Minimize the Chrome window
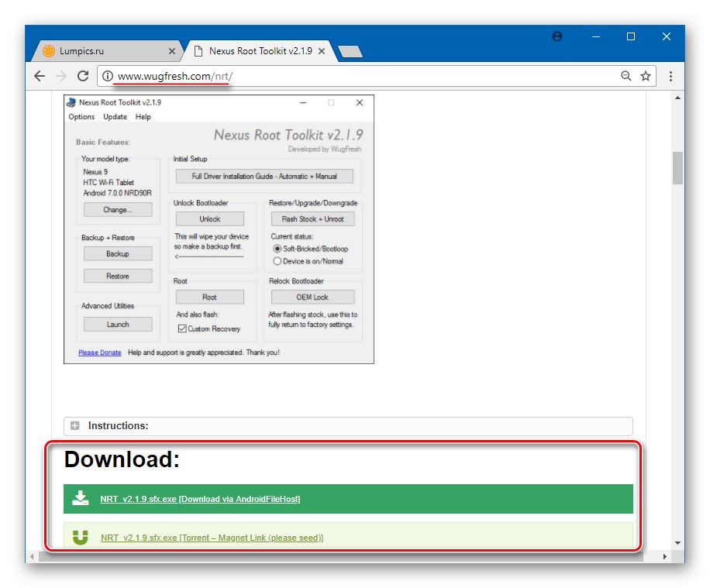 pyautogui.click(x=596, y=36)
